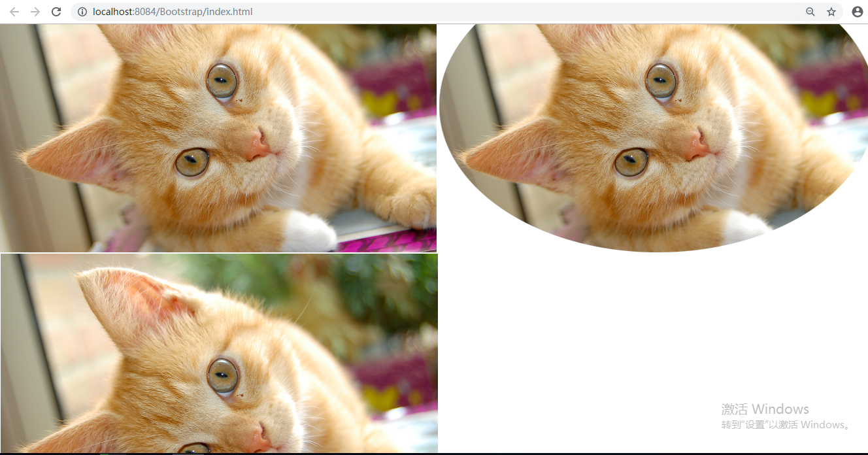Image resolution: width=868 pixels, height=455 pixels.
Task: Go forward to the next page
Action: tap(35, 12)
